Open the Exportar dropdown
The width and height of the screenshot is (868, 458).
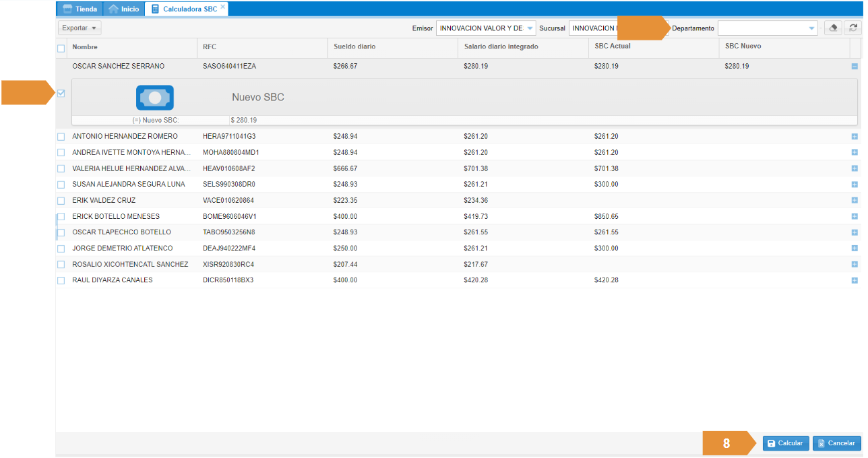tap(80, 28)
